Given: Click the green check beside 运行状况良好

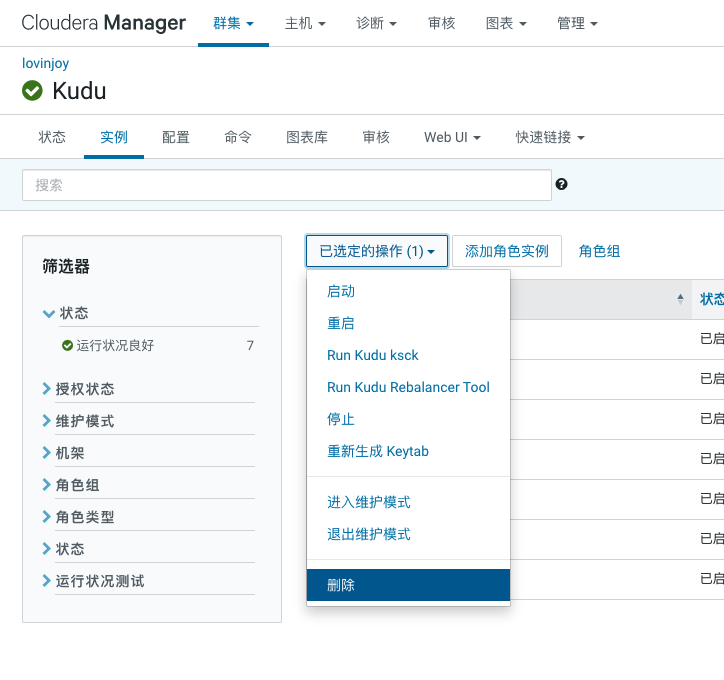Looking at the screenshot, I should click(x=67, y=345).
